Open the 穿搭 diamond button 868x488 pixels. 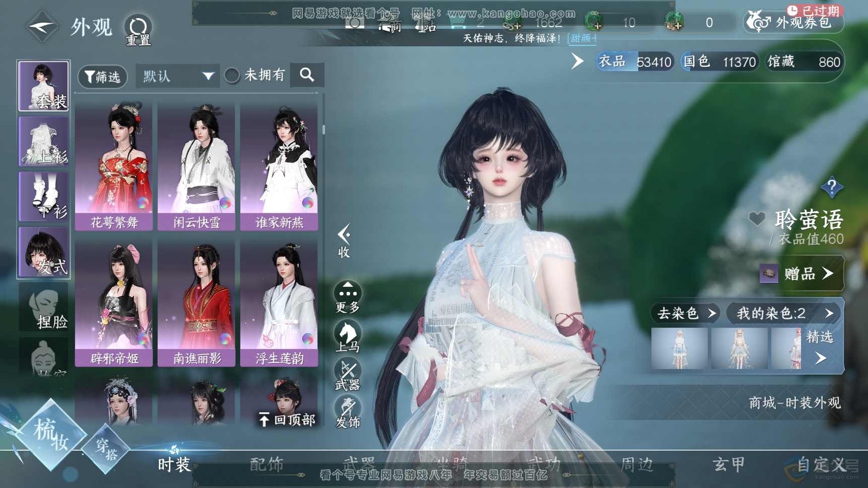pos(107,449)
